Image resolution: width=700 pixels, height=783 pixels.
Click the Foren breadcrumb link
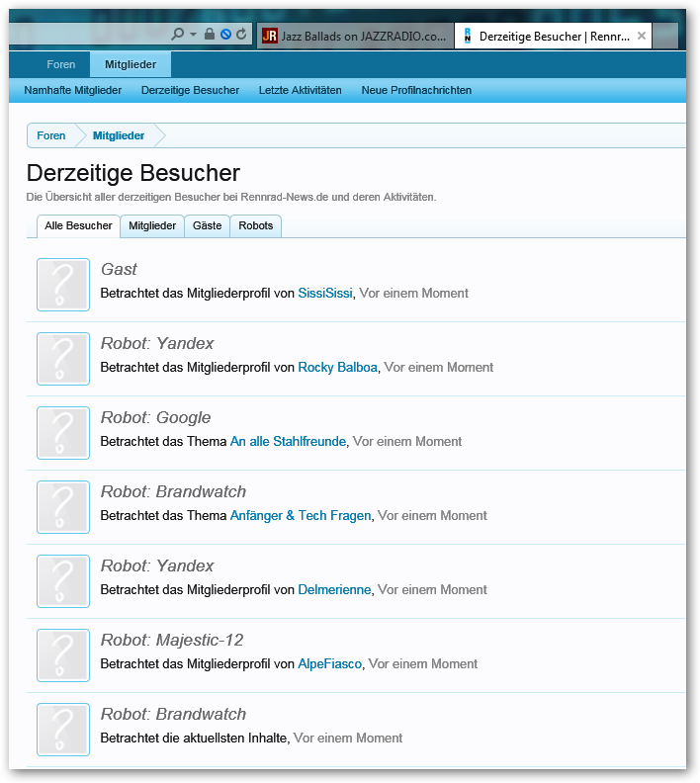51,135
